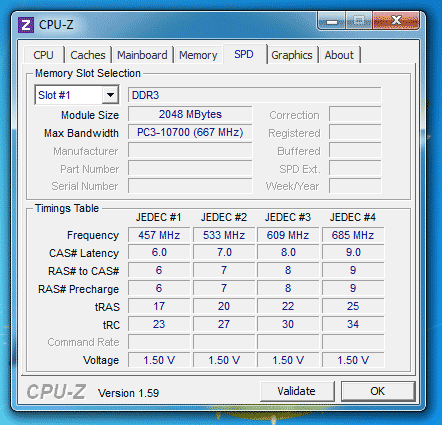Click the empty SPD Ext. field
442x425 pixels.
coord(355,168)
